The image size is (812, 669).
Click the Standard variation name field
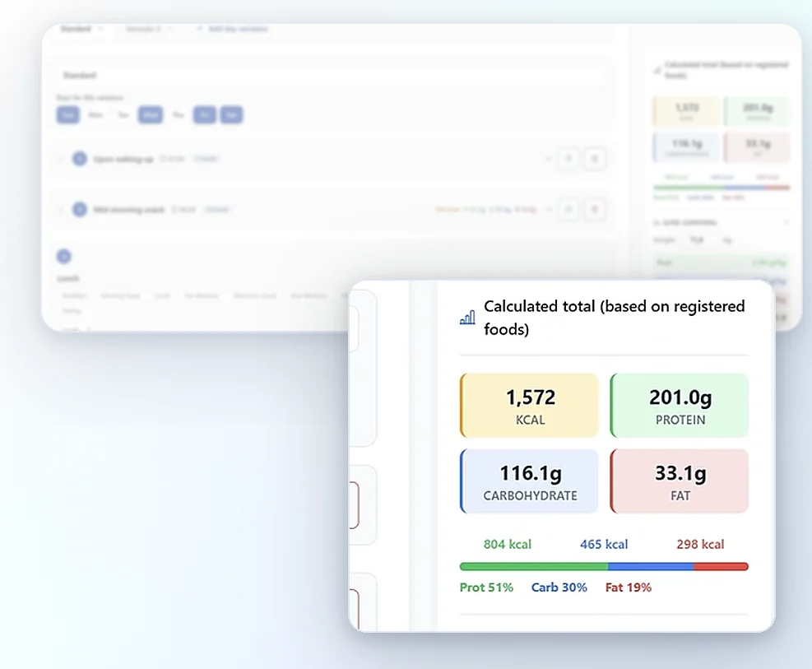click(332, 75)
